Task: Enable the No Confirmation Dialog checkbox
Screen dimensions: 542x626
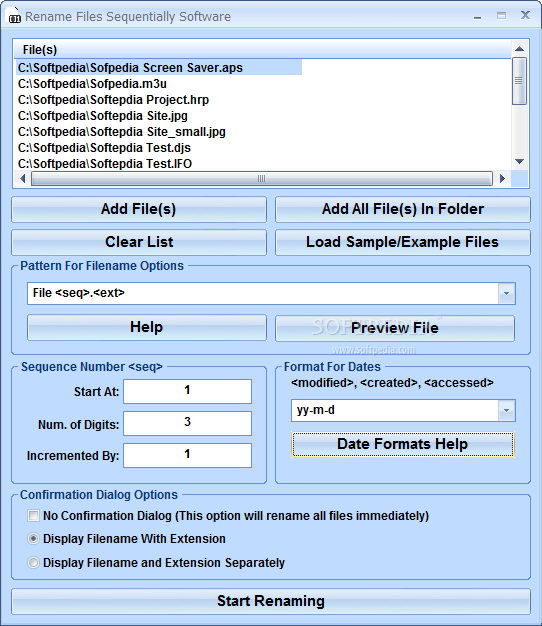Action: tap(33, 515)
